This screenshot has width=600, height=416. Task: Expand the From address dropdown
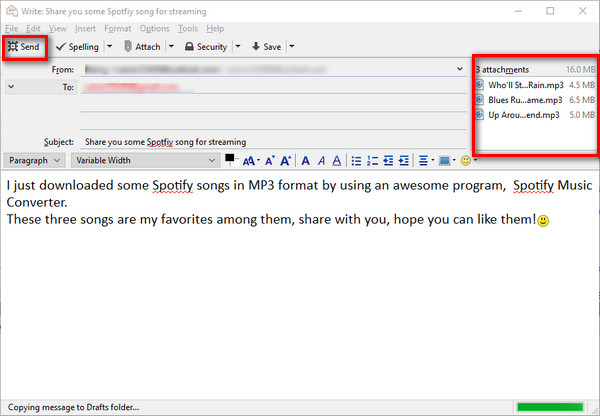pyautogui.click(x=460, y=69)
